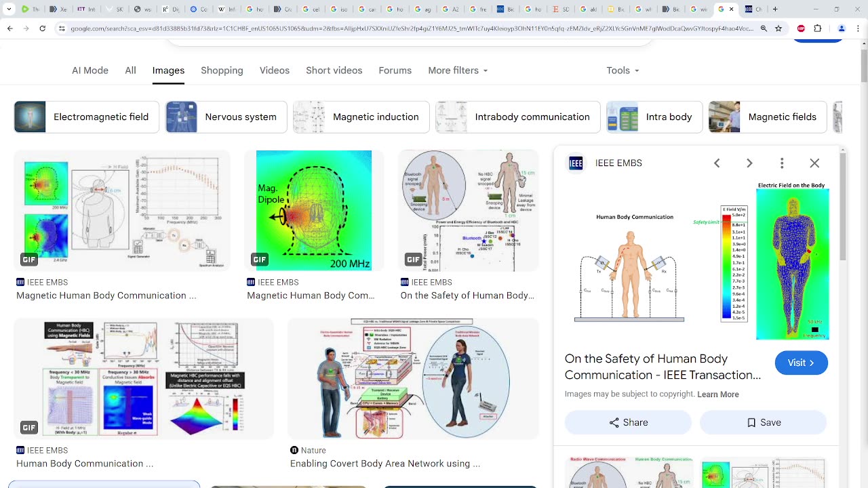Filter by Intrabody communication chip

518,117
